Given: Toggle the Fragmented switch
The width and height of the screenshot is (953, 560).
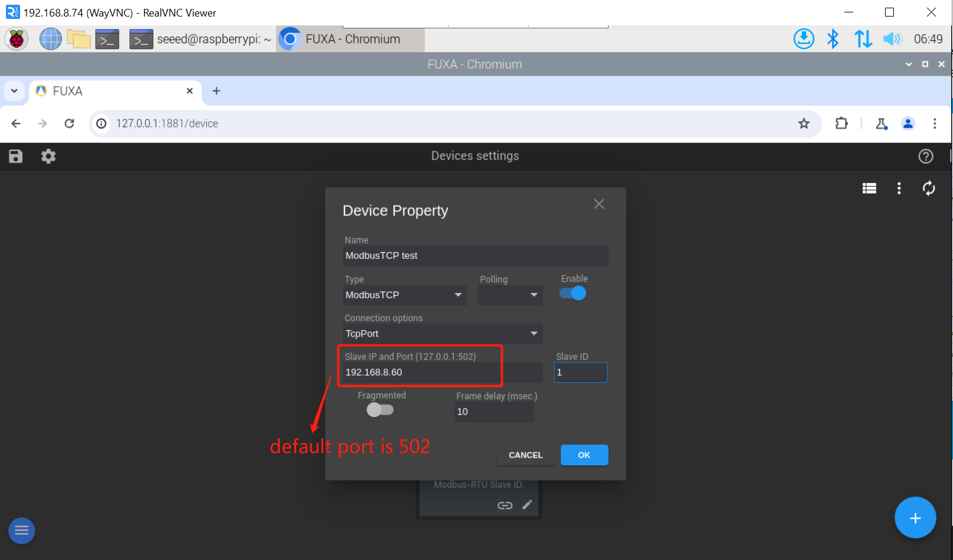Looking at the screenshot, I should (380, 409).
